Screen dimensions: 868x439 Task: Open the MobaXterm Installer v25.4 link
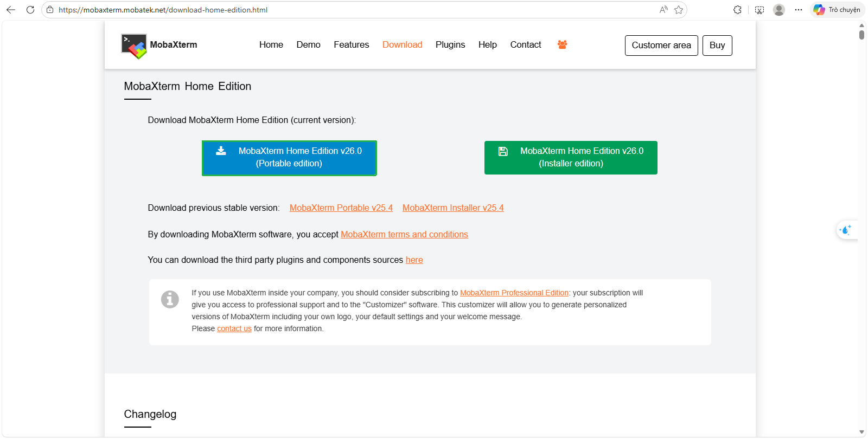[453, 208]
